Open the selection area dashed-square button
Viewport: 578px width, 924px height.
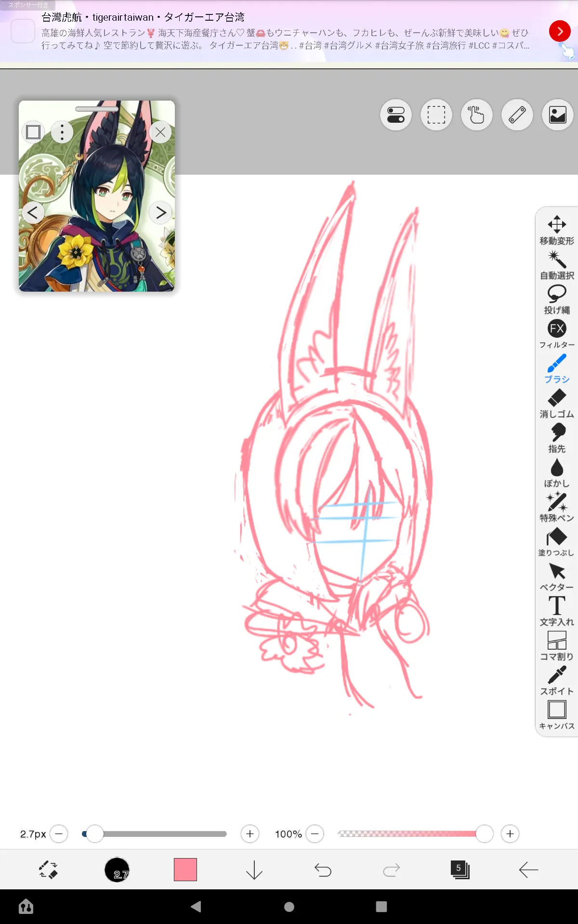436,115
